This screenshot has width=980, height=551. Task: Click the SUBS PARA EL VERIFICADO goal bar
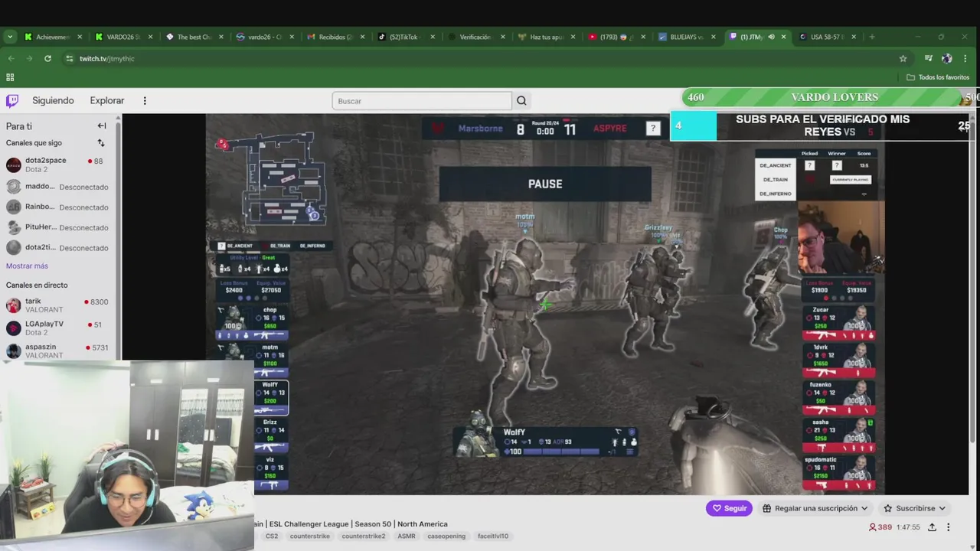[822, 126]
